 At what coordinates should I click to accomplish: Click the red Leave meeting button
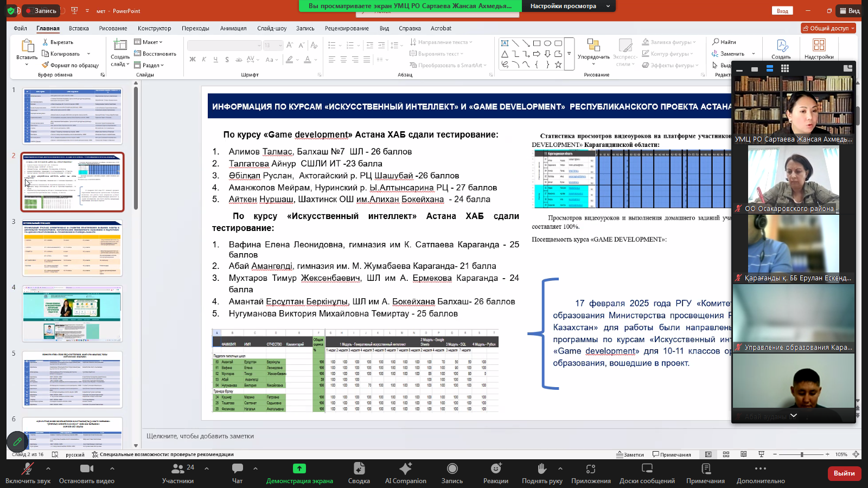tap(844, 473)
